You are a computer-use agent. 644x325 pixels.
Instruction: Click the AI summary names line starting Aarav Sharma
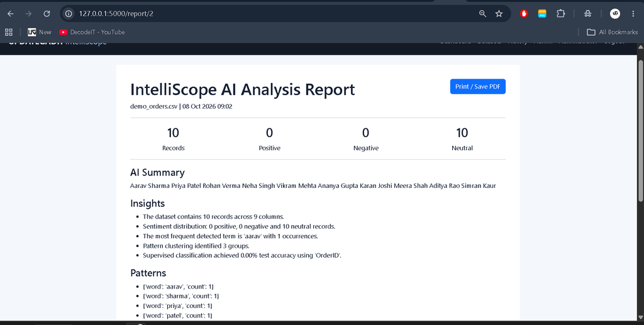(x=313, y=185)
